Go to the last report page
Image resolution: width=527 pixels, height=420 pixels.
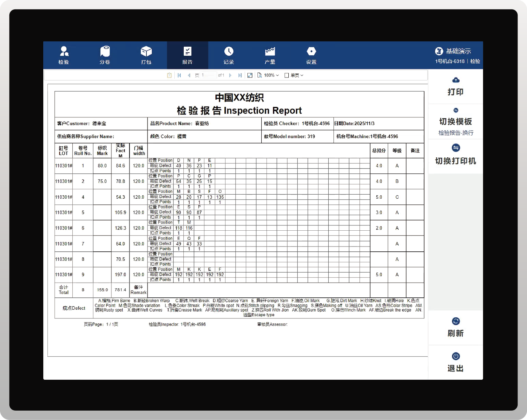coord(240,75)
